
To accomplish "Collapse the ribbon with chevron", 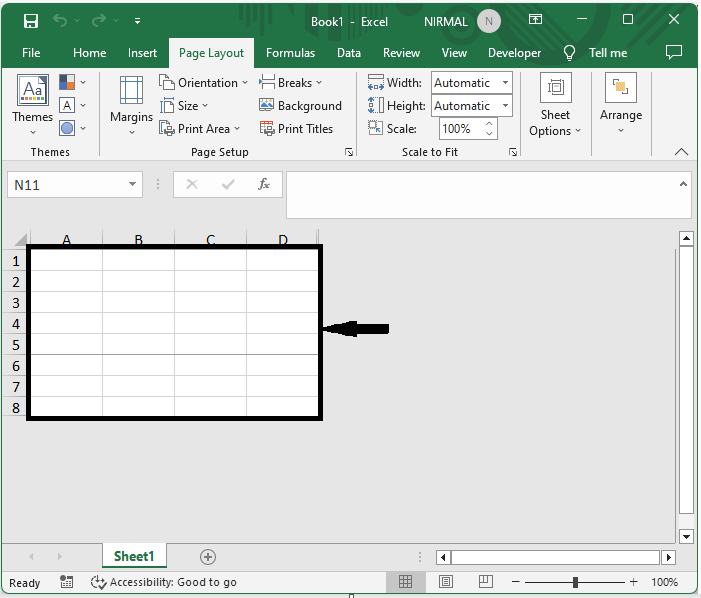I will tap(681, 152).
